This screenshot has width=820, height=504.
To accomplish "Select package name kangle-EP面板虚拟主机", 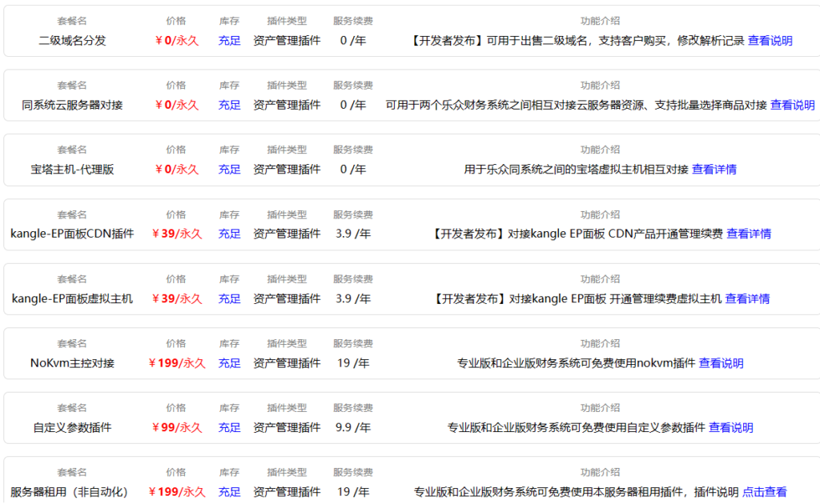I will (72, 298).
